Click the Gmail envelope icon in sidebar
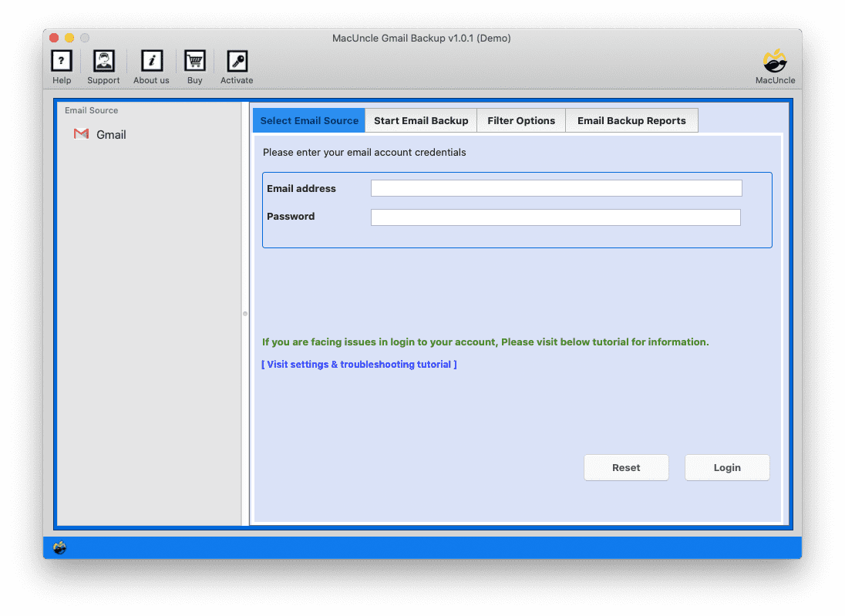The image size is (845, 616). tap(81, 134)
